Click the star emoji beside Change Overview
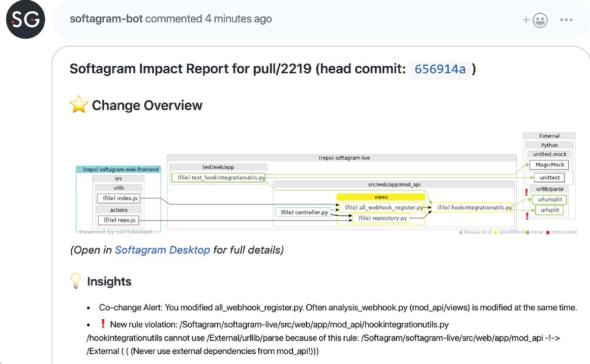Viewport: 590px width, 364px height. pos(79,105)
